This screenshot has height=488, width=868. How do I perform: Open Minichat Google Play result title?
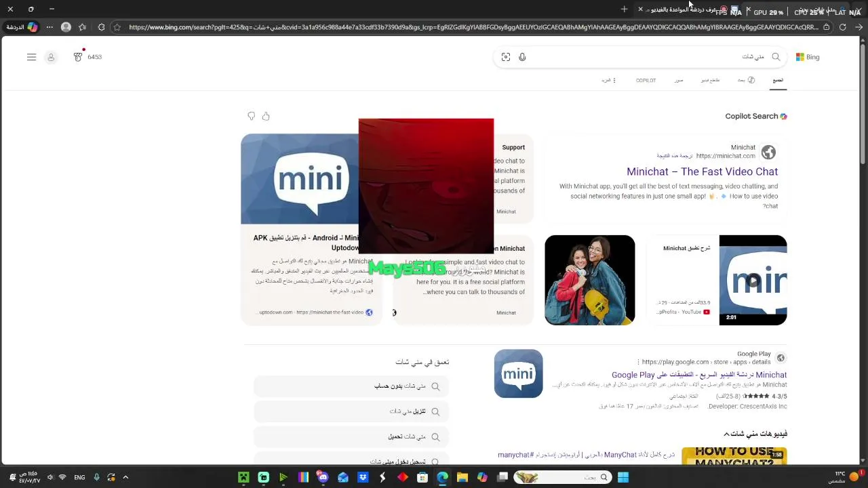[699, 375]
